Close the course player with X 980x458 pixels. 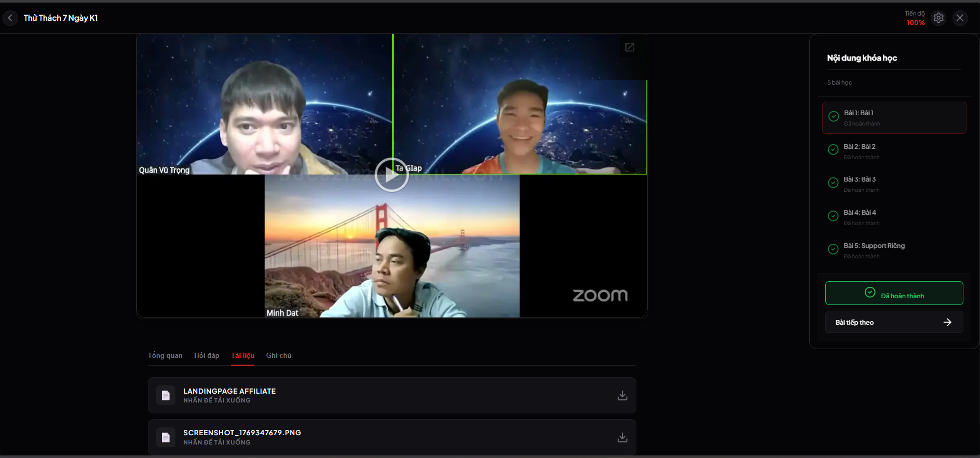pyautogui.click(x=960, y=18)
